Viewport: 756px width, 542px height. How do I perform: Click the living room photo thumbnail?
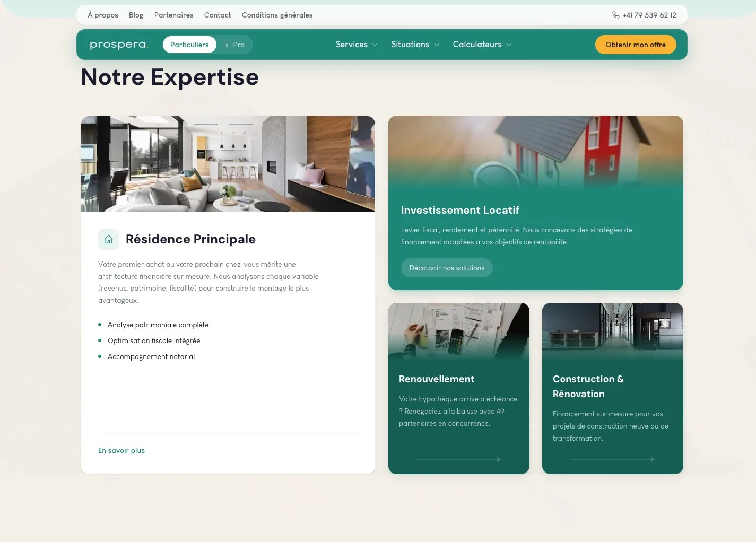tap(228, 164)
